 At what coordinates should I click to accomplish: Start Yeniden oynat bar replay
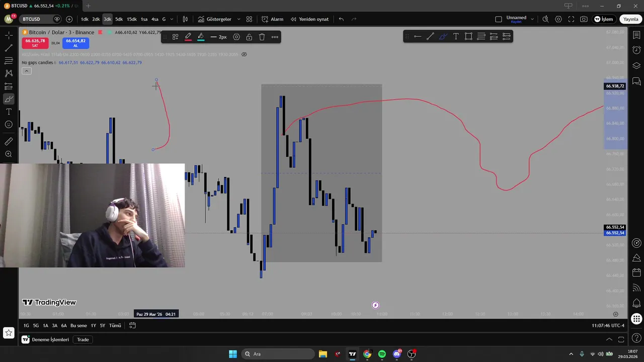pos(309,19)
